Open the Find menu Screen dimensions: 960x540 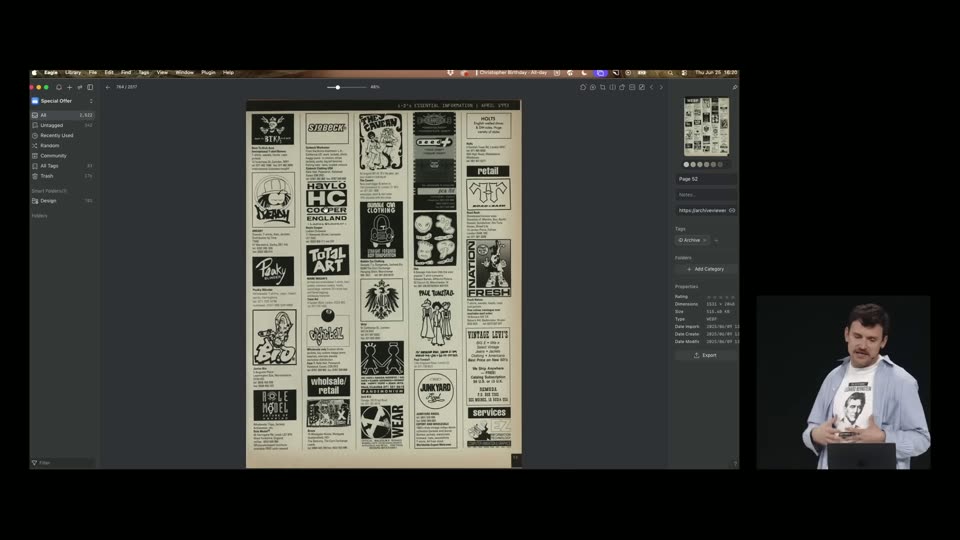point(126,72)
